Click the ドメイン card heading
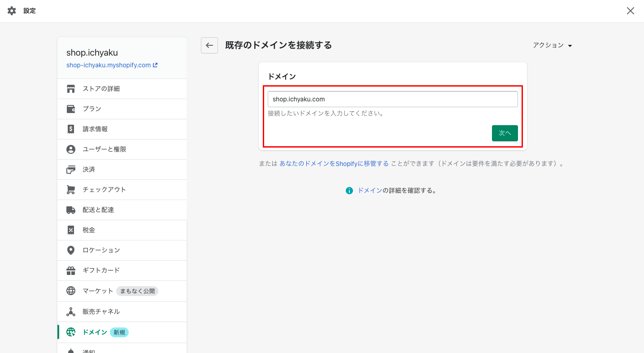Screen dimensions: 644x353 282,77
